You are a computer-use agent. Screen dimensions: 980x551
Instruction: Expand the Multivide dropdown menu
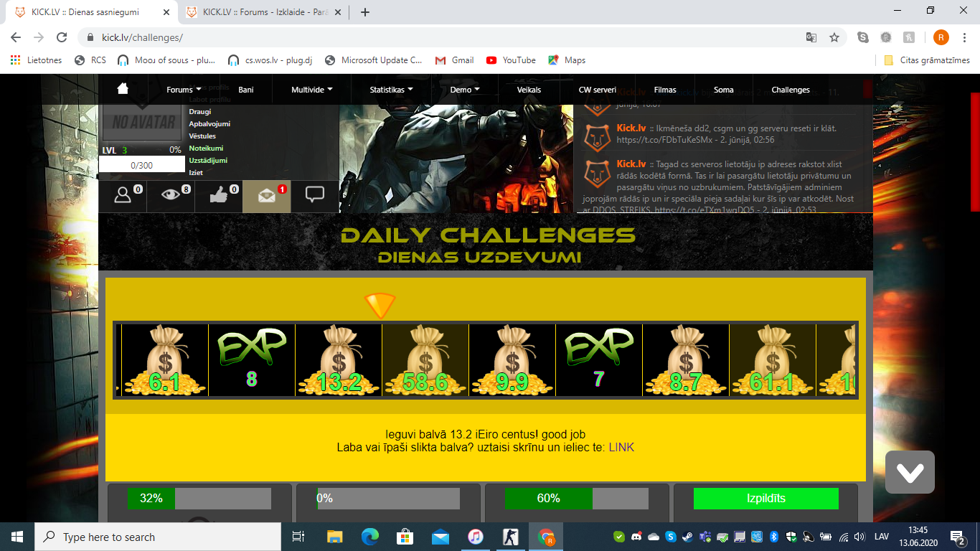point(311,90)
